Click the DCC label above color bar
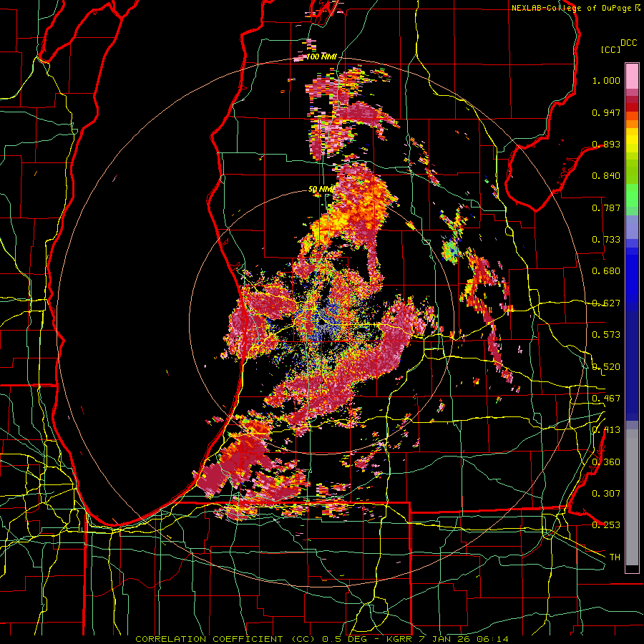The height and width of the screenshot is (644, 644). click(x=628, y=43)
